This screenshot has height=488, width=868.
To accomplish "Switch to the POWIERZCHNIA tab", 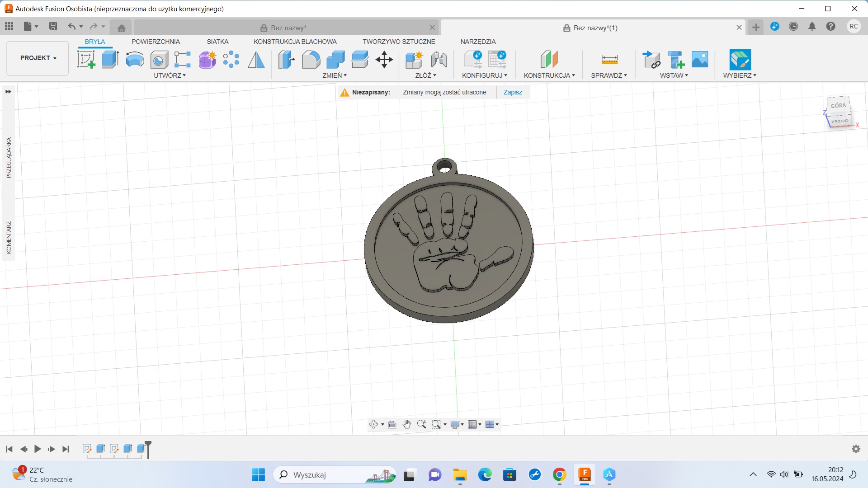I will click(x=156, y=42).
